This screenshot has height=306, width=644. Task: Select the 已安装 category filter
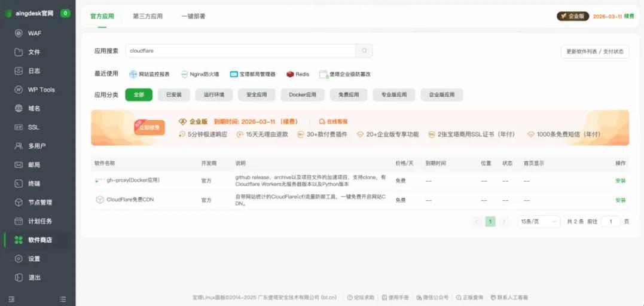click(x=174, y=95)
